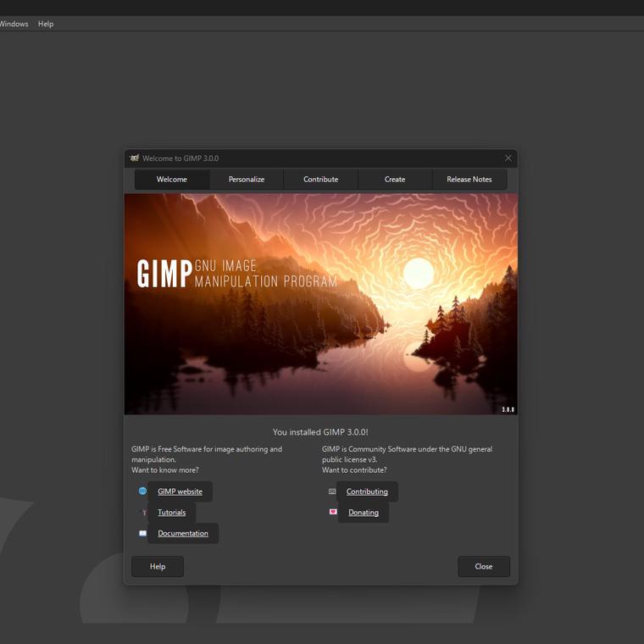Screen dimensions: 644x644
Task: Open the Contribute tab
Action: [320, 180]
